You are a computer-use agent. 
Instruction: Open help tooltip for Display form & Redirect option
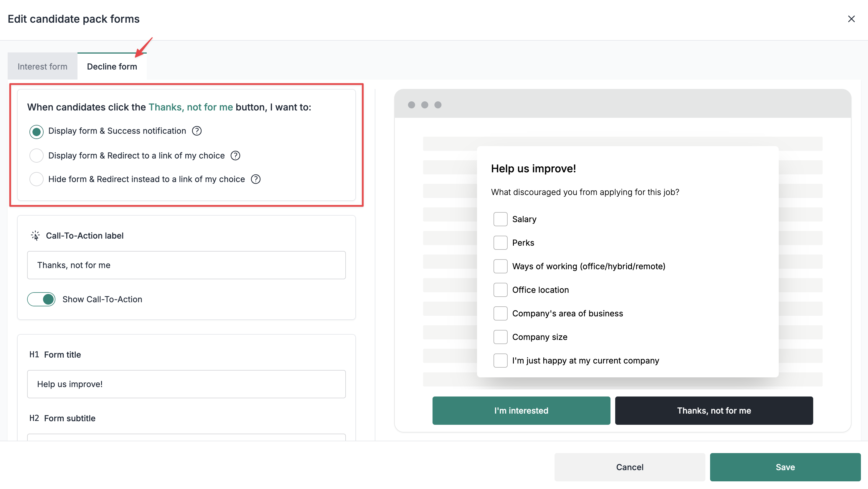235,155
